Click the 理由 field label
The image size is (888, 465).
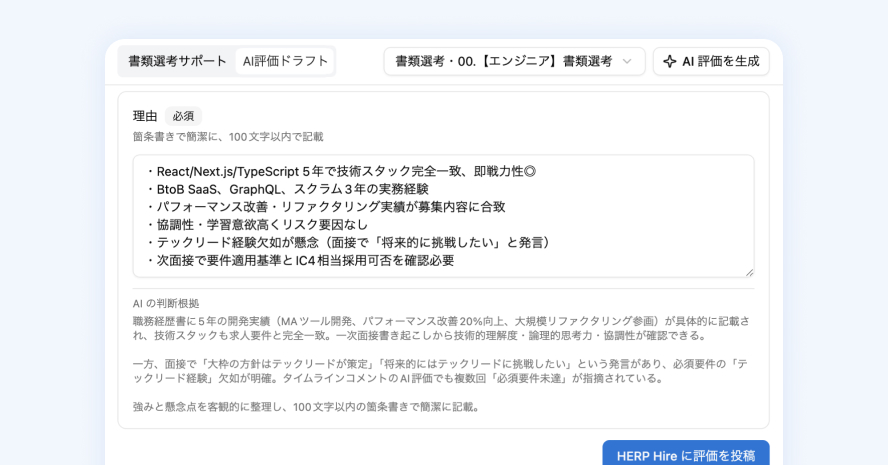(x=145, y=116)
